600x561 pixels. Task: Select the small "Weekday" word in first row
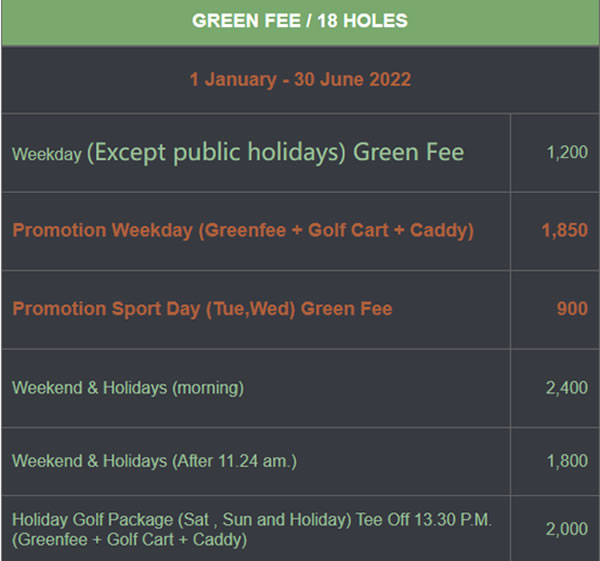[46, 155]
